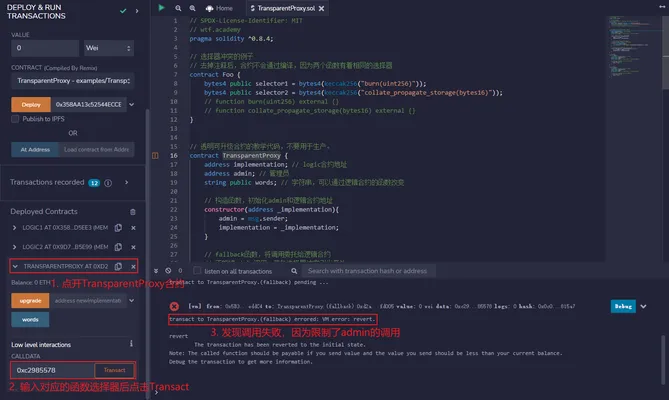Click the 'pragma solidity ^0.8.4;' line
This screenshot has height=400, width=669.
point(231,39)
